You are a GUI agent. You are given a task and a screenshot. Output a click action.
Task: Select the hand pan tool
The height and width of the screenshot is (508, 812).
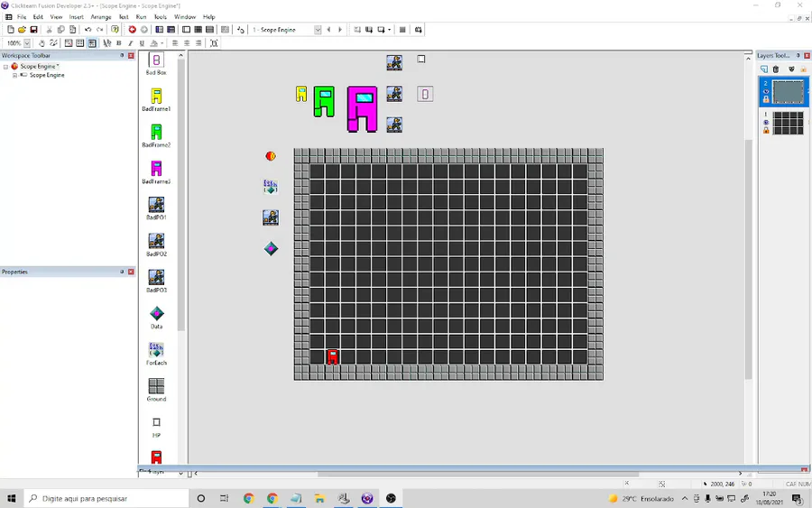coord(42,43)
